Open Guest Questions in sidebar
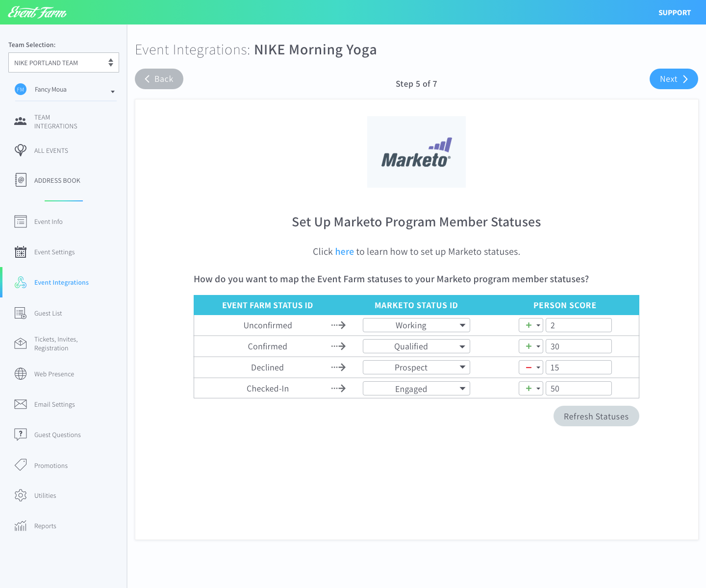Image resolution: width=706 pixels, height=588 pixels. [57, 435]
